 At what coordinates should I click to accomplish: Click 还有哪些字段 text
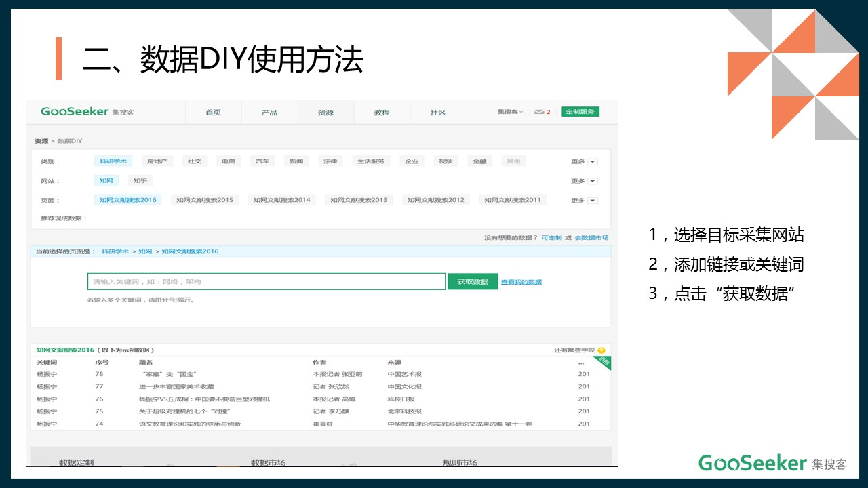coord(574,350)
